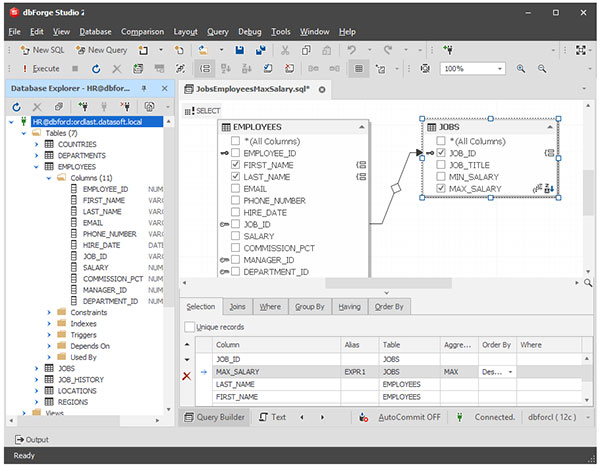Click the Zoom Out magnifier icon
Screen dimensions: 600x468
[541, 69]
